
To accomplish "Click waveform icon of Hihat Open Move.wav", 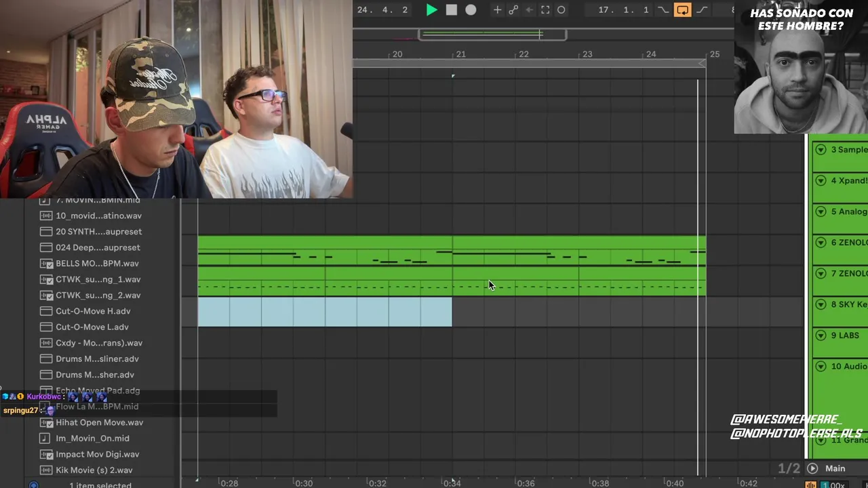I will (x=45, y=422).
